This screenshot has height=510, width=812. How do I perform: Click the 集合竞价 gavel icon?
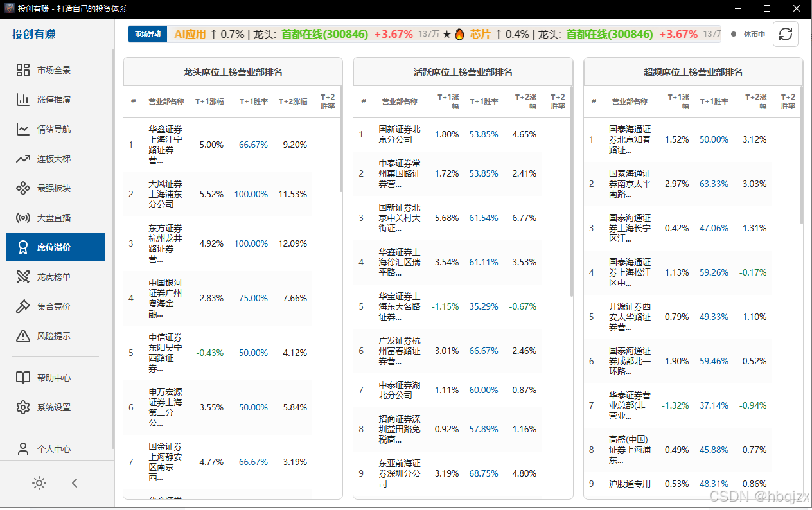coord(23,306)
